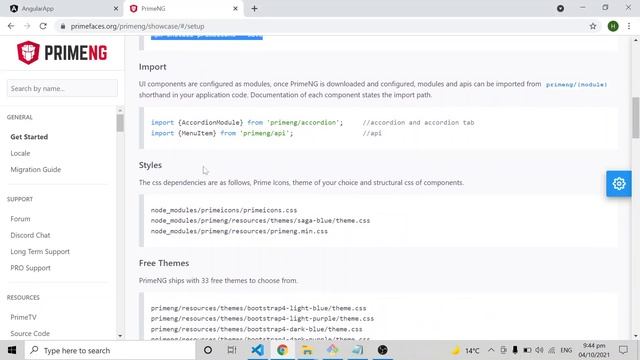Click the sidebar scrollbar up arrow
640x360 pixels.
120,110
